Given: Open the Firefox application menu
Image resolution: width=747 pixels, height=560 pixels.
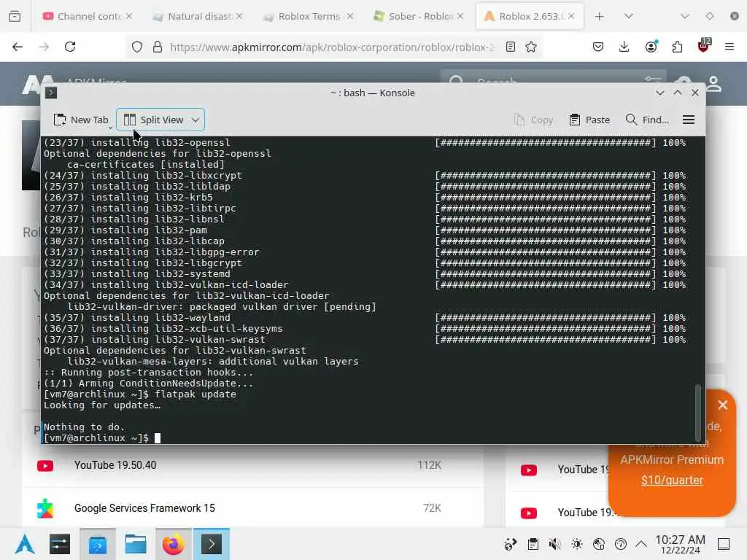Looking at the screenshot, I should coord(729,47).
